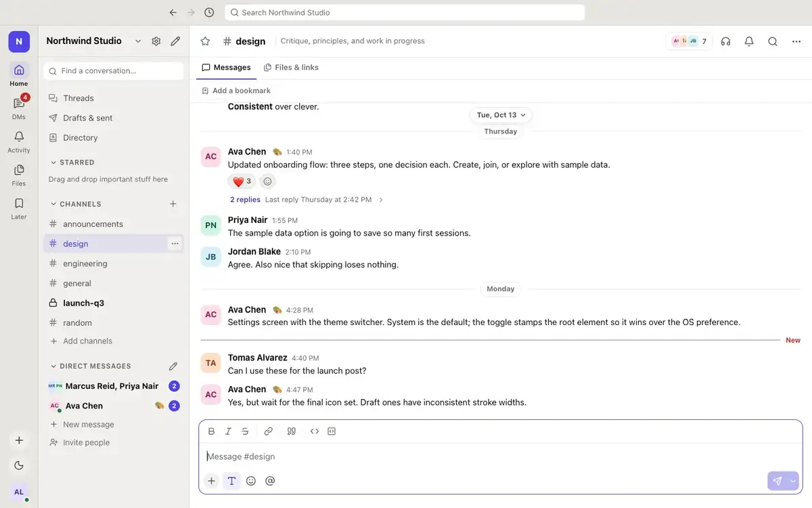The width and height of the screenshot is (812, 508).
Task: Open design channel options ellipsis
Action: point(175,244)
